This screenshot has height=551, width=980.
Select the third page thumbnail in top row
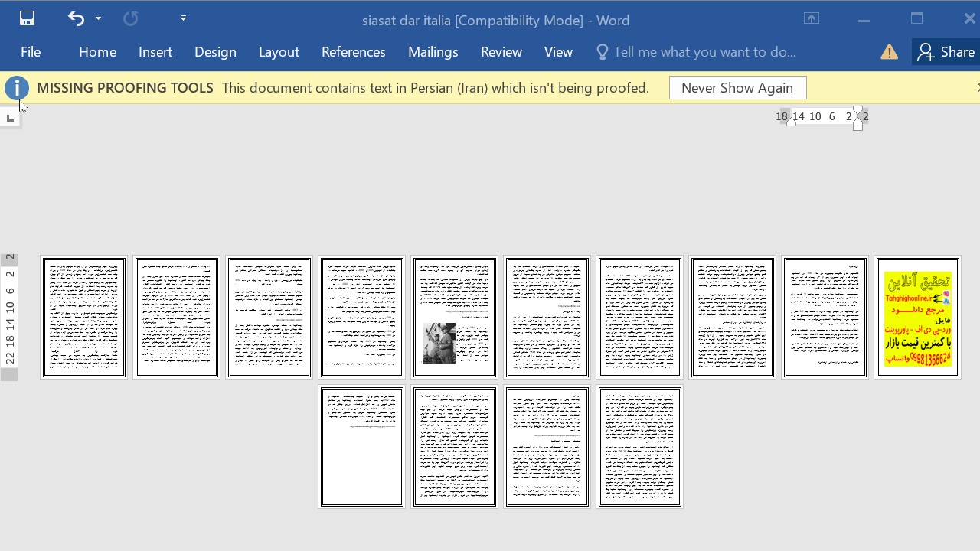pyautogui.click(x=269, y=318)
